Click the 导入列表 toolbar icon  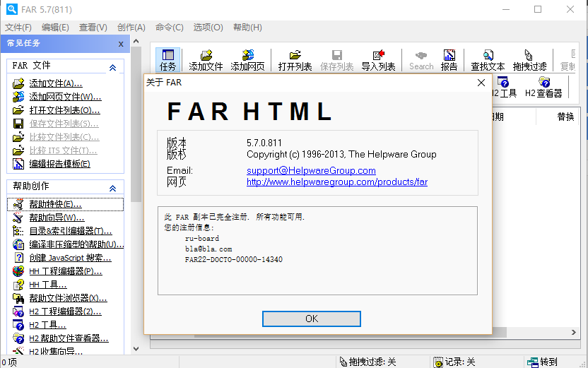pyautogui.click(x=378, y=59)
